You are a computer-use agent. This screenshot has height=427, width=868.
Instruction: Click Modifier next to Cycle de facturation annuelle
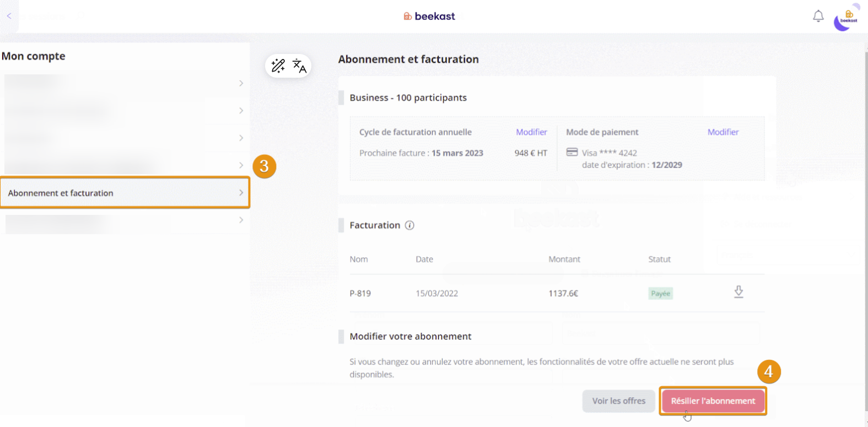(531, 132)
